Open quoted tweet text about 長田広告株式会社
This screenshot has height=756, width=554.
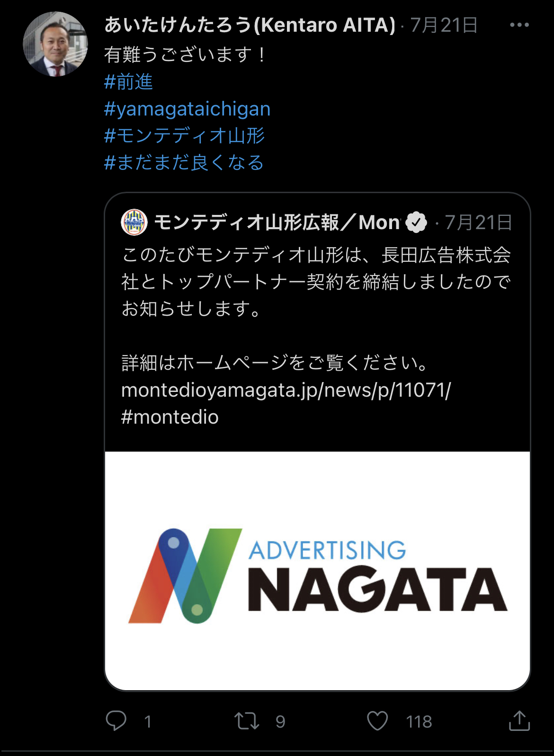point(316,282)
